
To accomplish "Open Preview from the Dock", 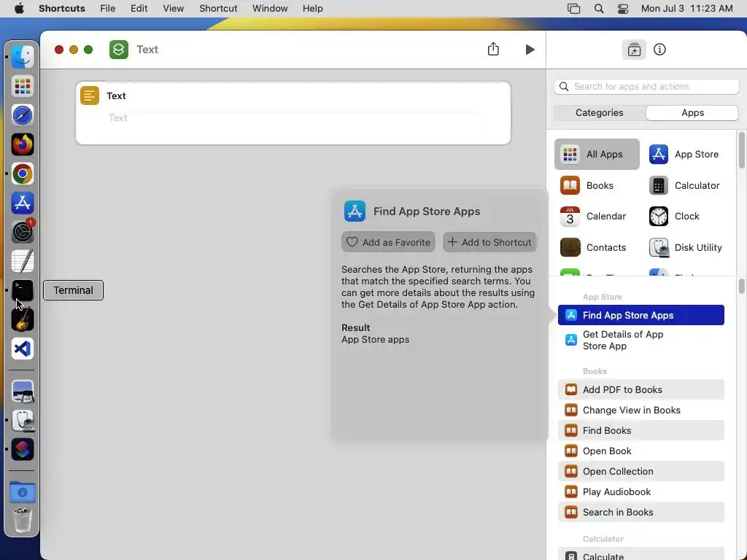I will click(23, 392).
